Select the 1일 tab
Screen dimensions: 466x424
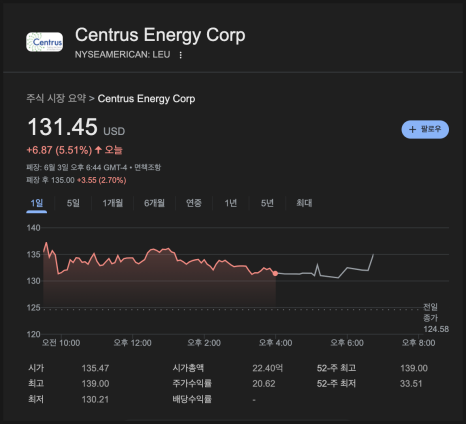[37, 203]
